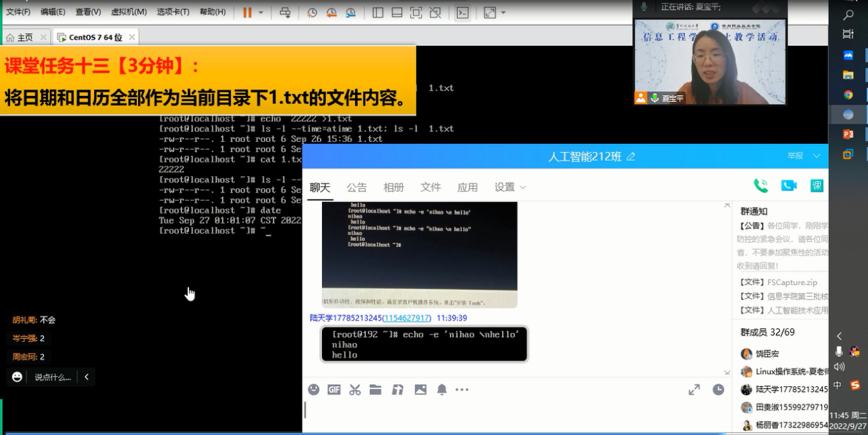Open the send file folder icon
Image resolution: width=868 pixels, height=435 pixels.
coord(375,389)
